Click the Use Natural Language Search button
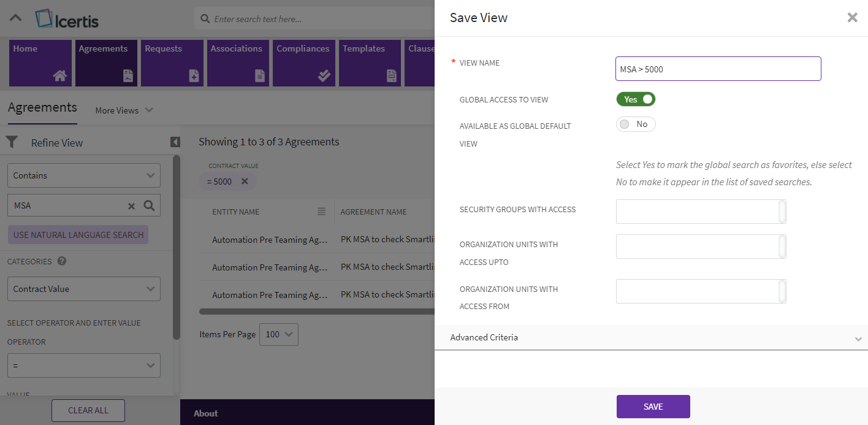The width and height of the screenshot is (868, 425). click(78, 235)
